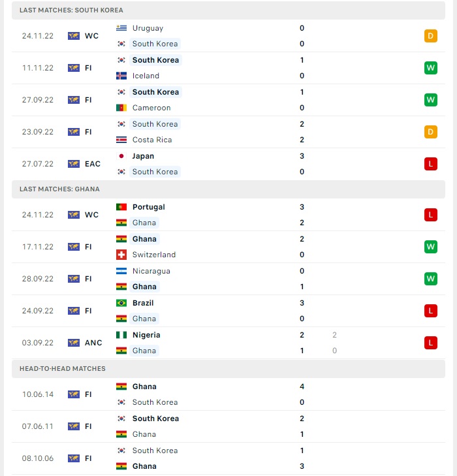
Task: Click the Portugal flag icon
Action: coord(121,207)
